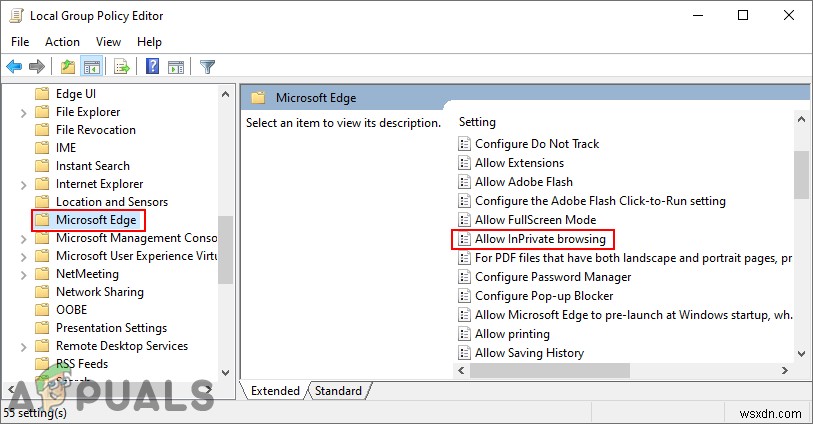813x424 pixels.
Task: Expand the File Explorer tree node
Action: [23, 112]
